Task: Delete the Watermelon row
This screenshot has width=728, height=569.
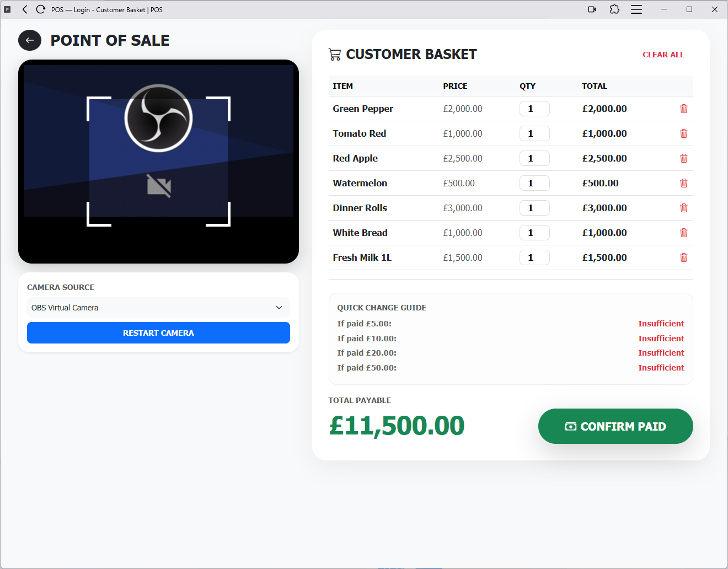Action: tap(683, 183)
